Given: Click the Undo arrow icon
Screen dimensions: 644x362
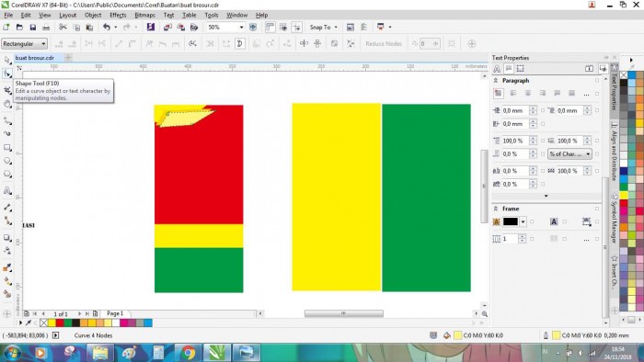Looking at the screenshot, I should click(x=107, y=27).
